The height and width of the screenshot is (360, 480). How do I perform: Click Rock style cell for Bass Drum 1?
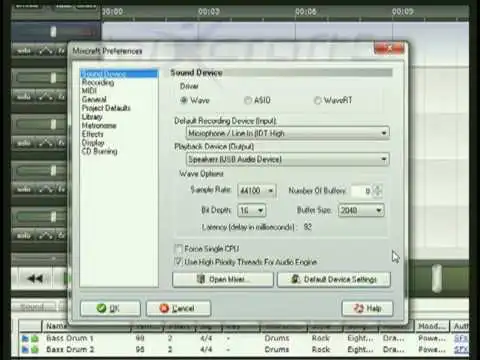pyautogui.click(x=321, y=338)
